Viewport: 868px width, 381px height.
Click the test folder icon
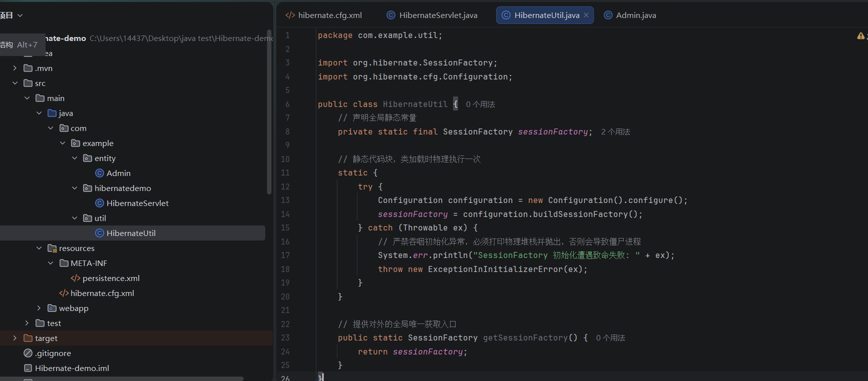(x=40, y=323)
